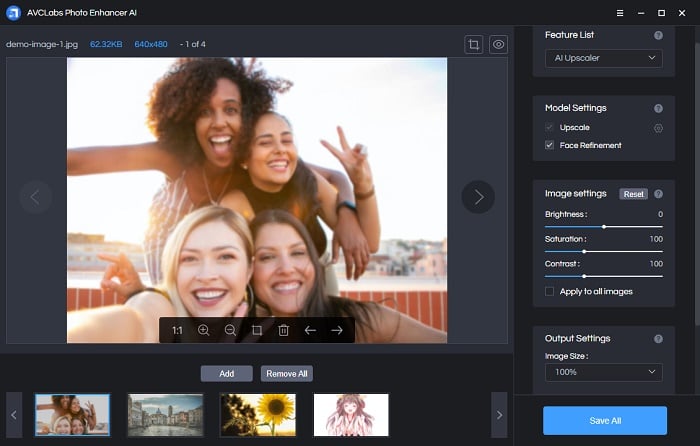The width and height of the screenshot is (700, 446).
Task: Click the Remove All button
Action: (x=287, y=374)
